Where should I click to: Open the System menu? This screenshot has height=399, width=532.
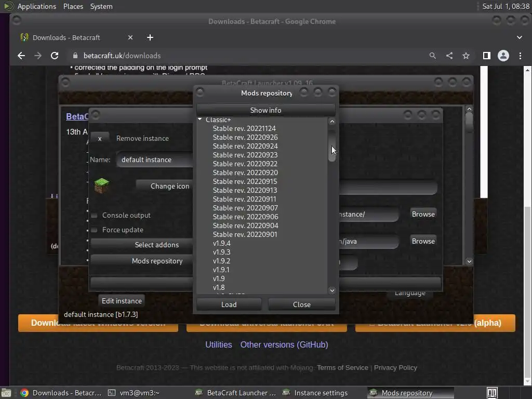coord(101,6)
